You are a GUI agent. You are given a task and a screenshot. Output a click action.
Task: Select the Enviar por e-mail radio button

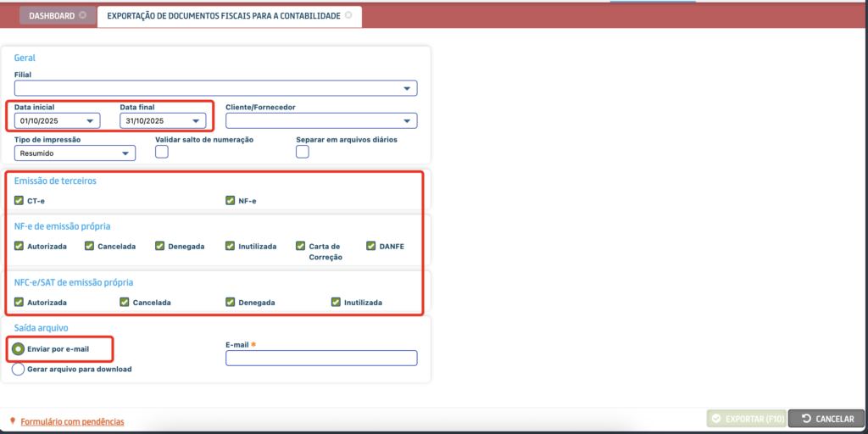point(19,348)
